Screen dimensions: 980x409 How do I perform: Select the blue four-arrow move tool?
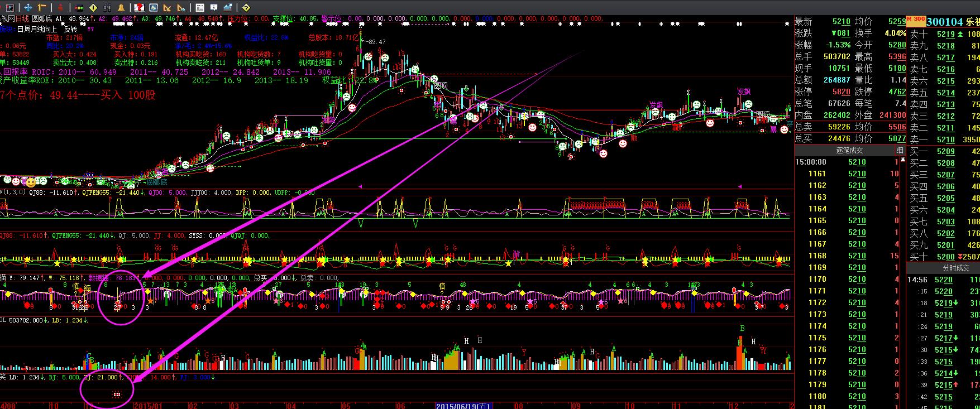click(x=28, y=8)
